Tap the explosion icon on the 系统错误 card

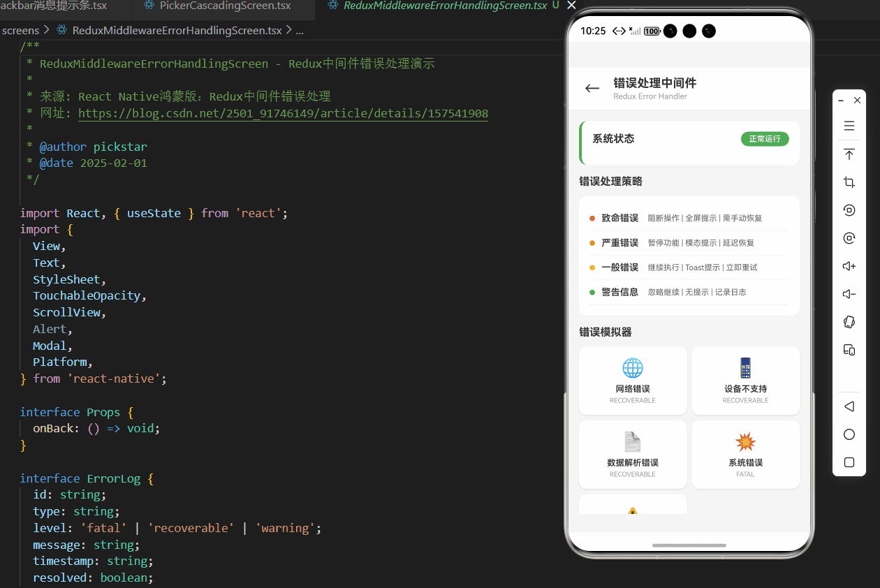coord(745,442)
